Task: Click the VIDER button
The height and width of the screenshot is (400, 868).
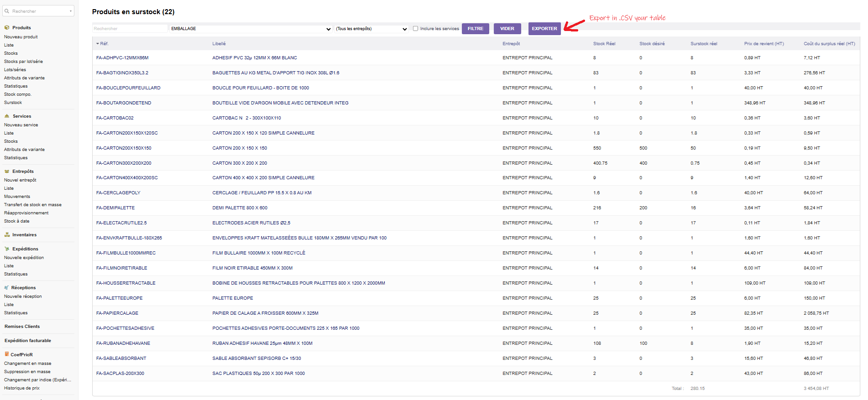Action: coord(507,29)
